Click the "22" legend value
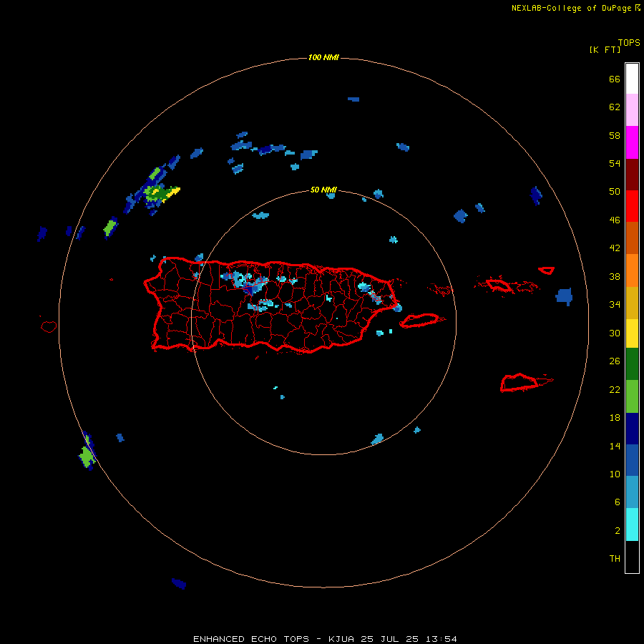The image size is (644, 644). tap(615, 389)
